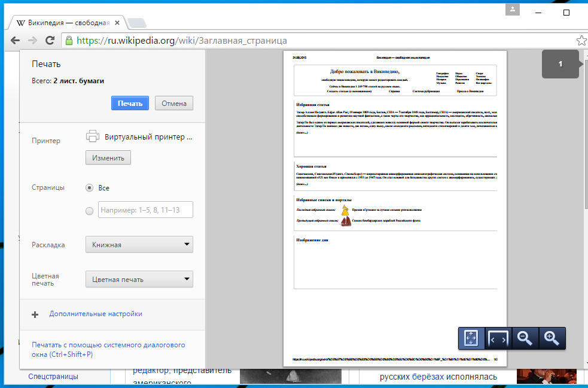Click the back navigation arrow
Screen dimensions: 588x388
[15, 41]
